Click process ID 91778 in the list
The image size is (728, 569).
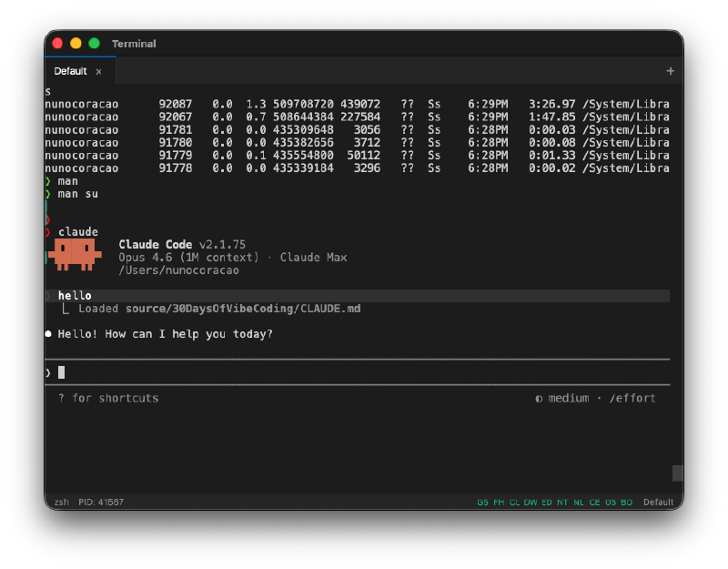click(x=175, y=168)
